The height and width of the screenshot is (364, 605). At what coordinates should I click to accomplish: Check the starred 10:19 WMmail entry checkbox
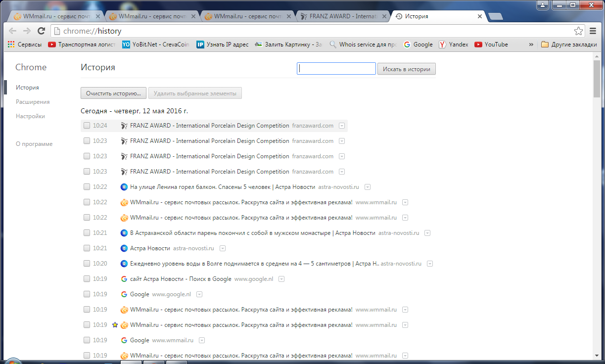(x=87, y=325)
